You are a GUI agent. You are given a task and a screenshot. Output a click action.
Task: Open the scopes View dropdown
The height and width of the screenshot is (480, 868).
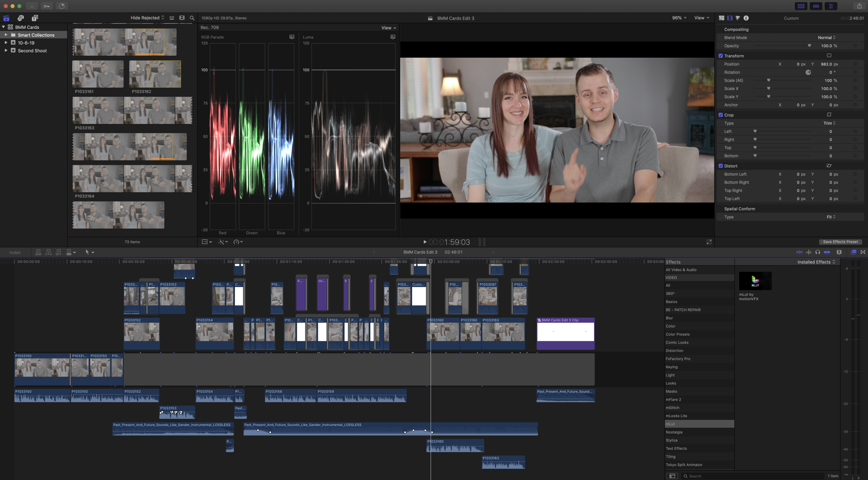point(389,28)
